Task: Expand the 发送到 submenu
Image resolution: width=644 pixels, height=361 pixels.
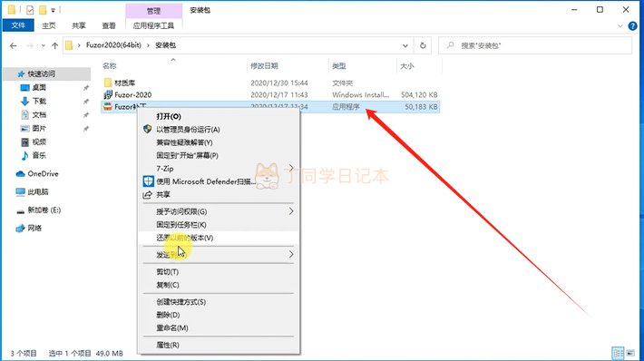Action: 291,255
